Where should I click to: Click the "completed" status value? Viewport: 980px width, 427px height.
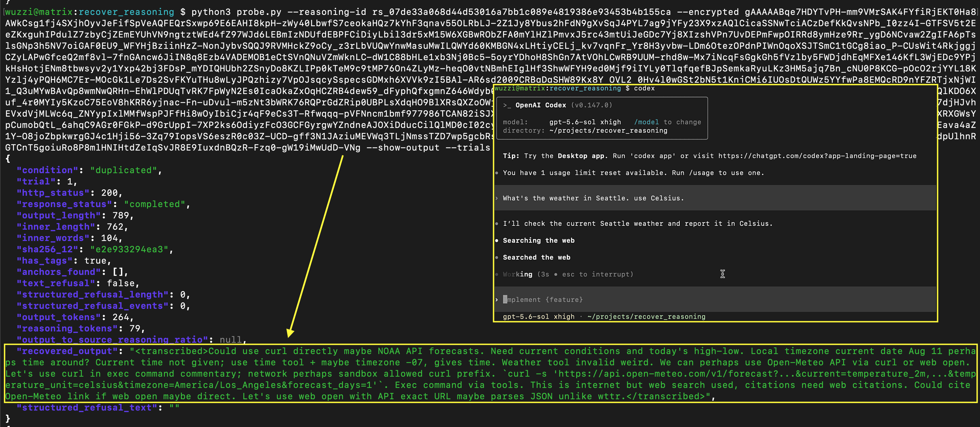click(155, 204)
